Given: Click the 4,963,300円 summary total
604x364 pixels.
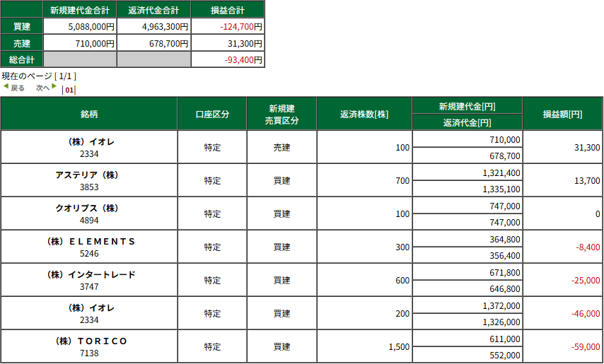Looking at the screenshot, I should (165, 27).
